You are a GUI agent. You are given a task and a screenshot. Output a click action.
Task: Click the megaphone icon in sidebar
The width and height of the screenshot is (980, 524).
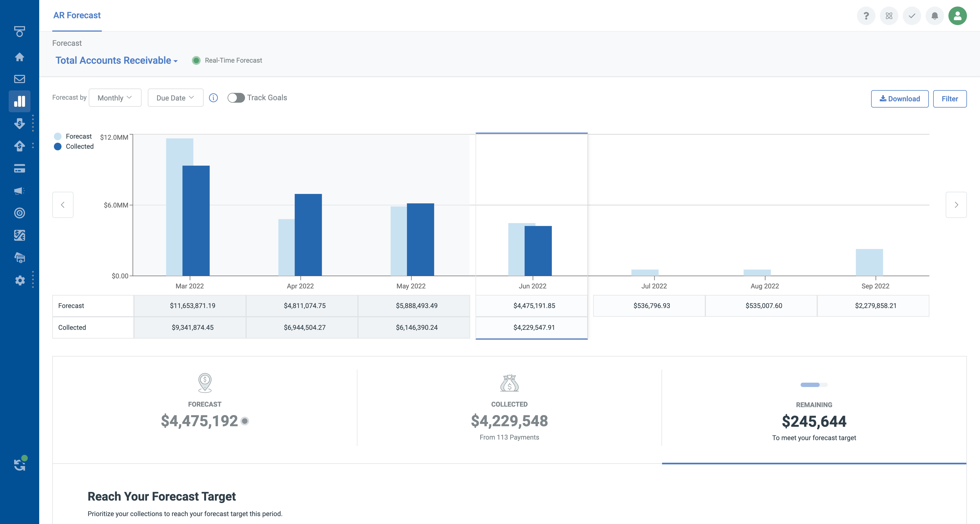[x=19, y=191]
